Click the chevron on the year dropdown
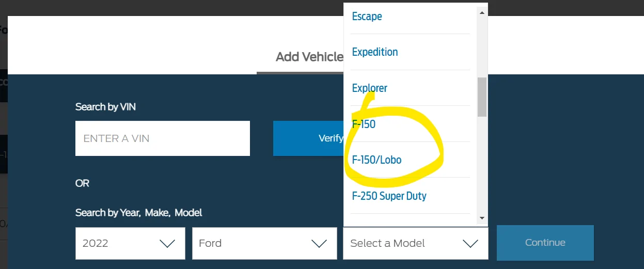This screenshot has width=644, height=269. [167, 244]
